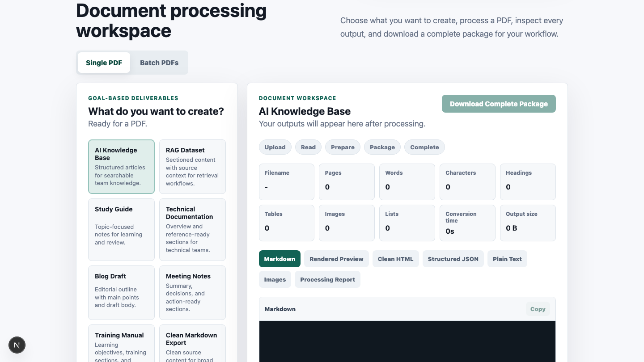Screen dimensions: 644x362
Task: Open the Processing Report tab
Action: click(327, 279)
